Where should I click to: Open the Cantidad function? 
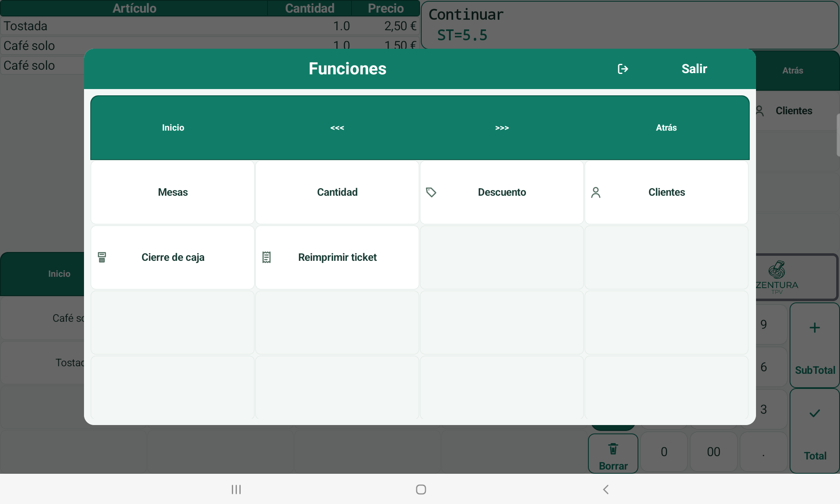point(337,192)
